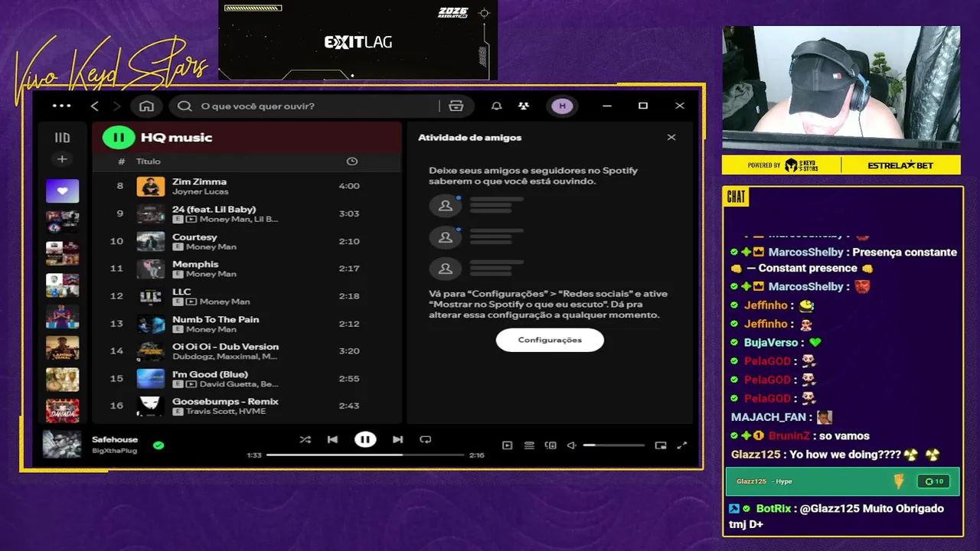
Task: Select the song I'm Good (Blue)
Action: click(x=247, y=379)
